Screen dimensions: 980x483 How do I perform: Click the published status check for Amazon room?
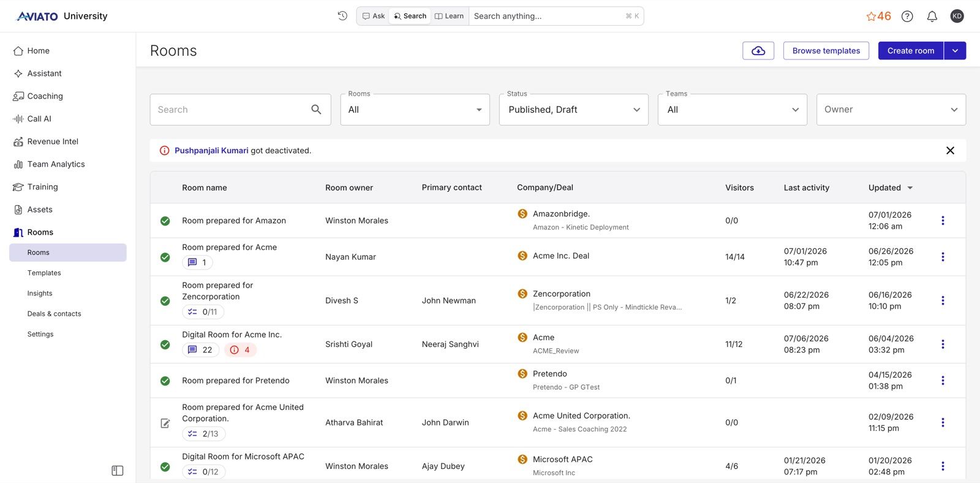pos(165,221)
